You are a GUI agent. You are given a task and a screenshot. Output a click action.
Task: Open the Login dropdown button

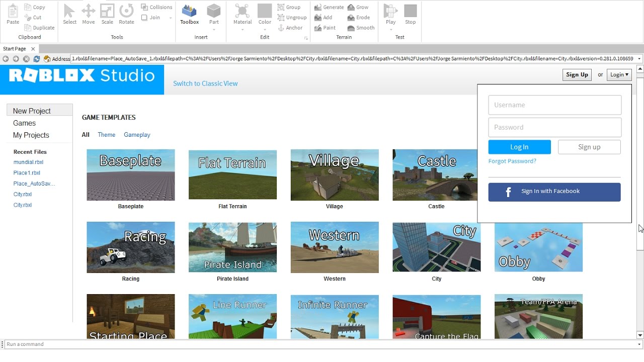pyautogui.click(x=619, y=74)
